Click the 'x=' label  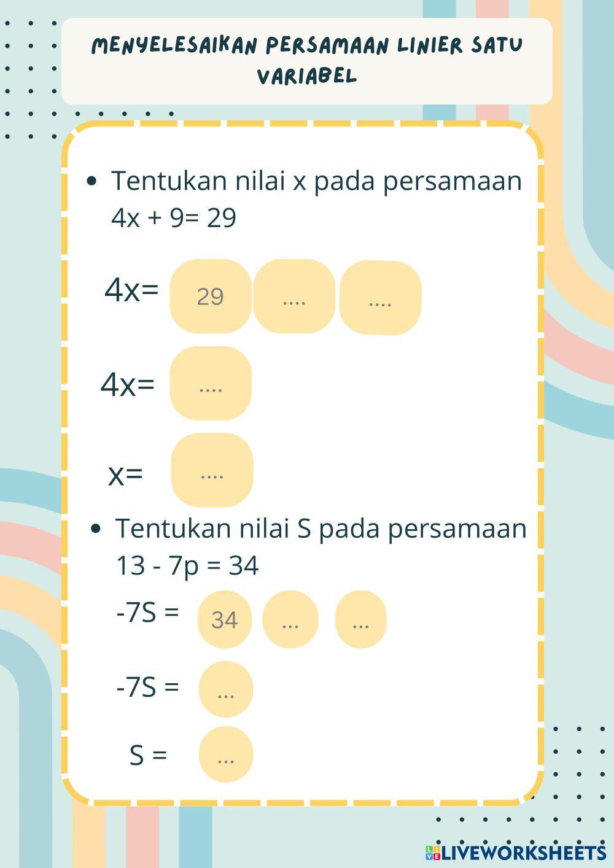click(x=125, y=474)
